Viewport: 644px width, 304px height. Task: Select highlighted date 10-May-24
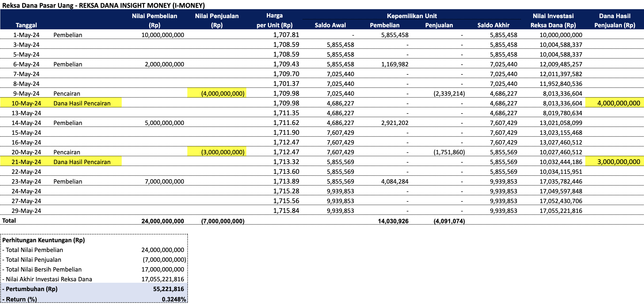pos(26,103)
